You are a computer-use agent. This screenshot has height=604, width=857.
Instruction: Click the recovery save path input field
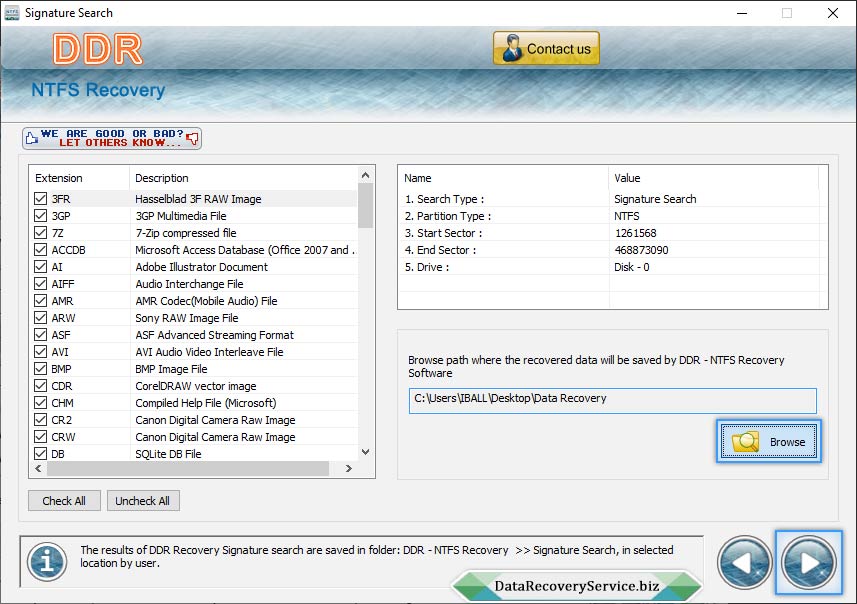pos(613,401)
